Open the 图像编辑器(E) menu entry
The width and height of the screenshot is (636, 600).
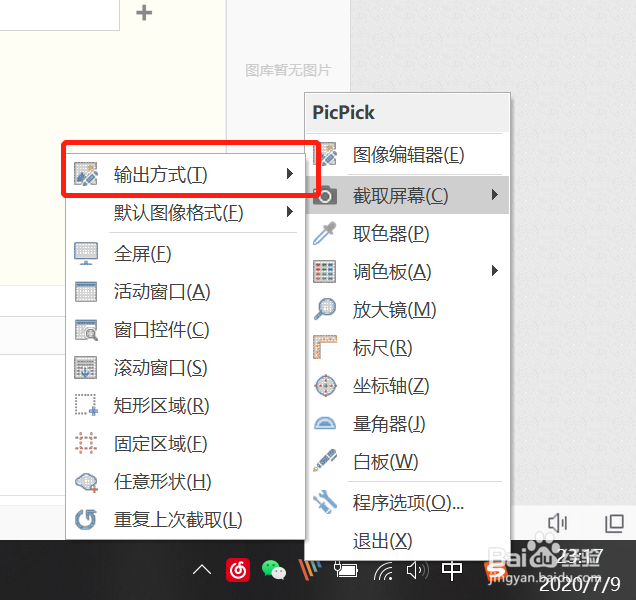click(408, 155)
